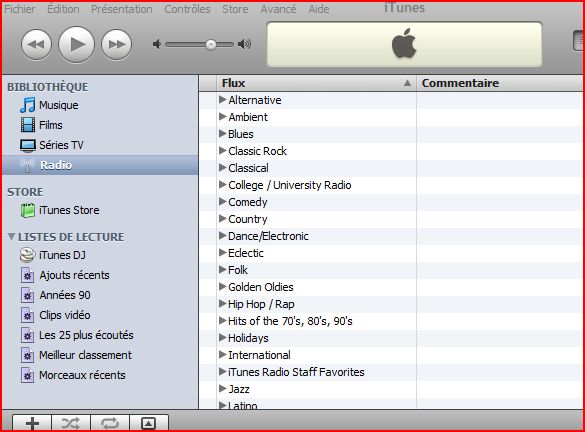Toggle repeat mode button
Viewport: 585px width, 432px height.
pyautogui.click(x=110, y=423)
